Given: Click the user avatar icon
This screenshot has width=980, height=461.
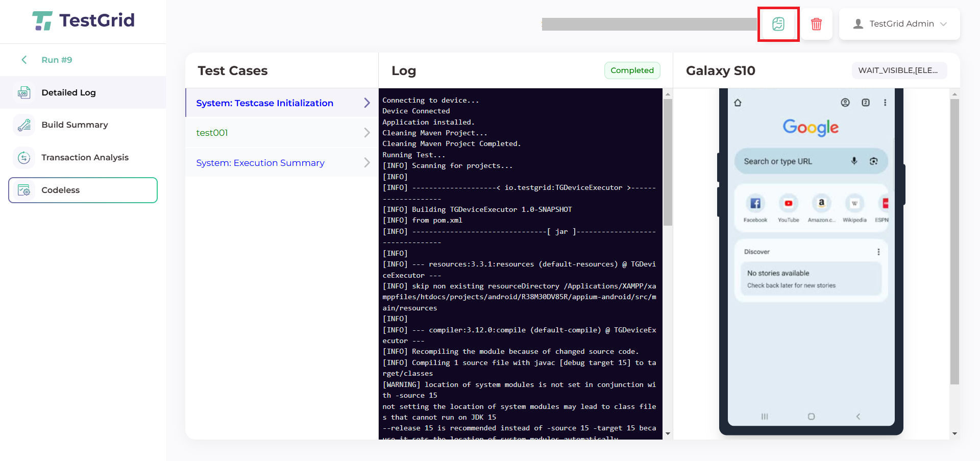Looking at the screenshot, I should (x=858, y=23).
